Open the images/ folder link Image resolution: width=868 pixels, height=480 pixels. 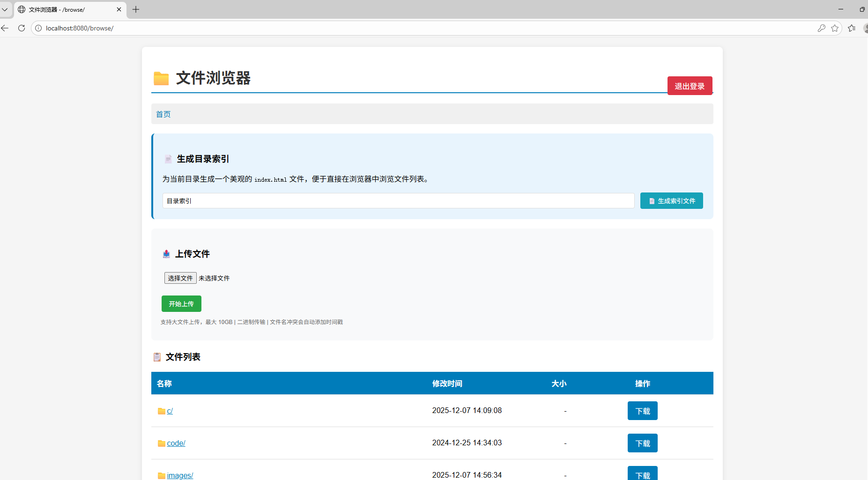pos(180,475)
